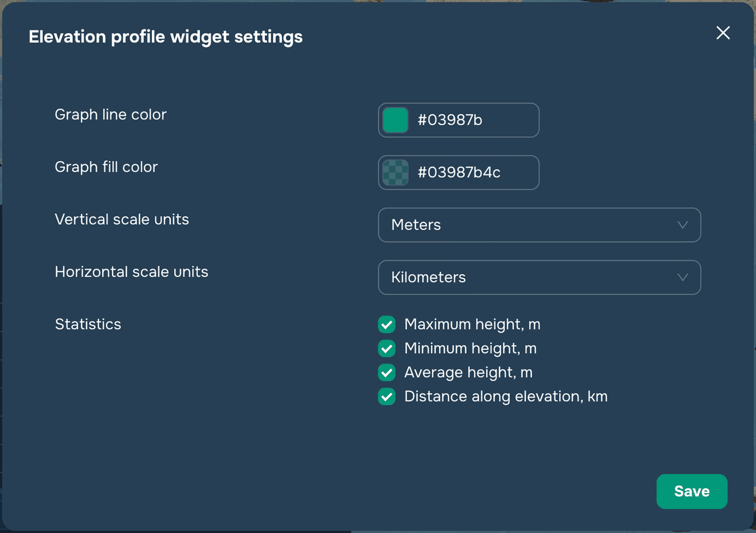Click the 'Maximum height, m' label text

[472, 324]
